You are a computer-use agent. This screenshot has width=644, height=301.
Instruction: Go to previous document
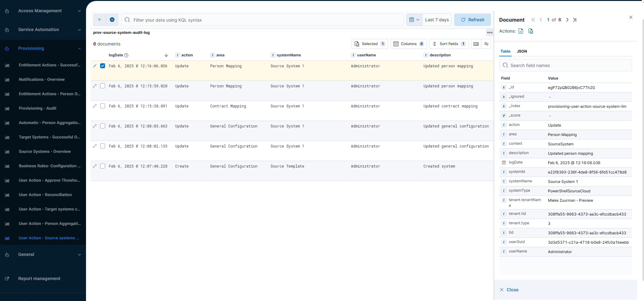(x=541, y=20)
